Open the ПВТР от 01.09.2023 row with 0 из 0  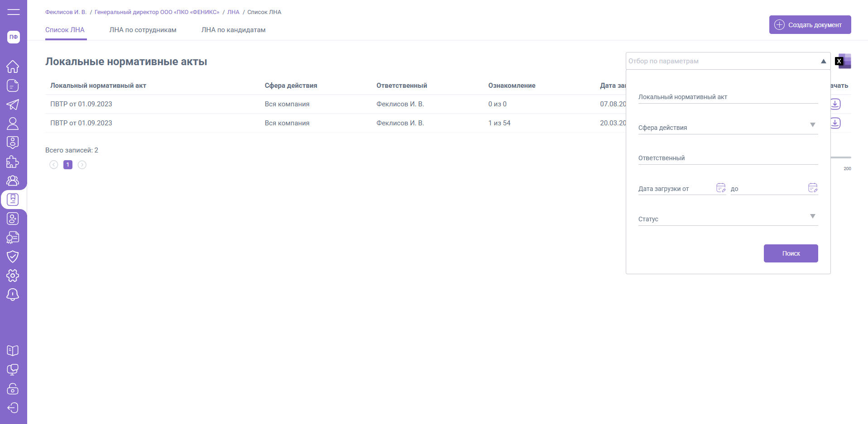(x=81, y=104)
